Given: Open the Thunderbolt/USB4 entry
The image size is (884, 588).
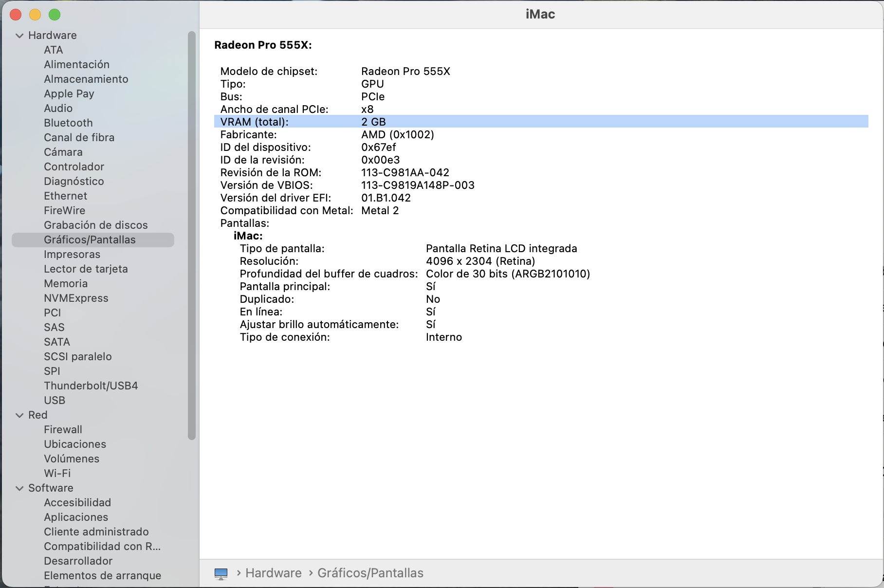Looking at the screenshot, I should tap(91, 386).
